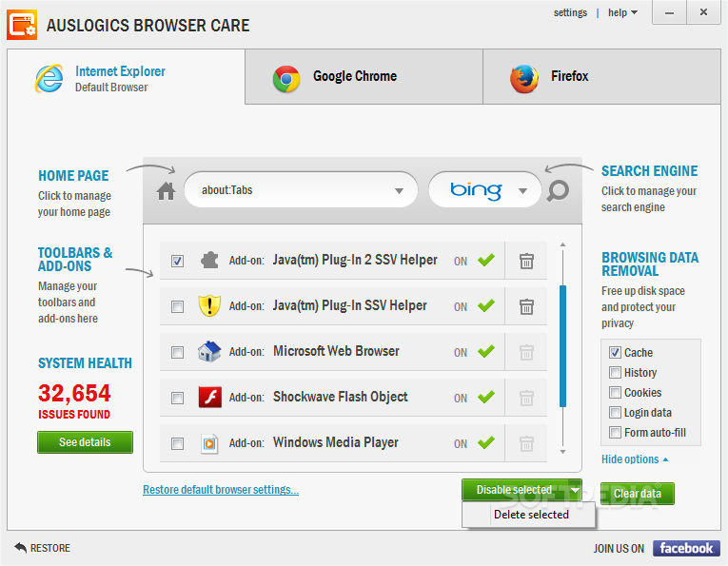This screenshot has height=566, width=728.
Task: Switch to the Google Chrome tab
Action: point(364,77)
